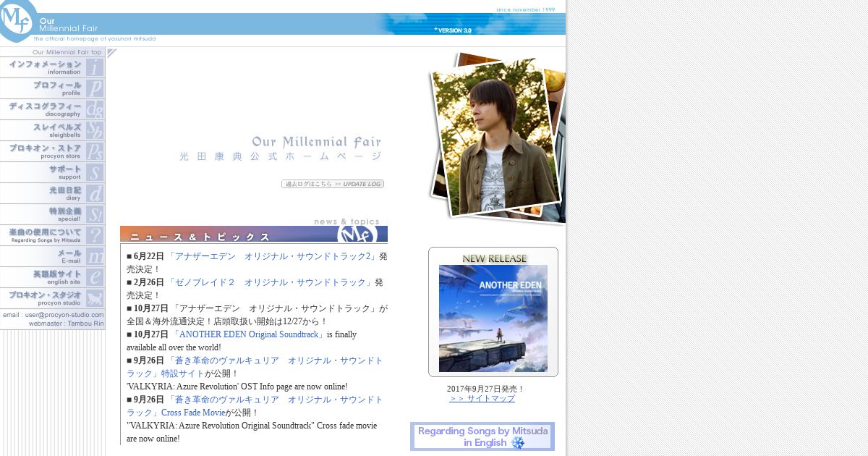868x456 pixels.
Task: Select the プロフィール profile menu label
Action: pyautogui.click(x=57, y=88)
